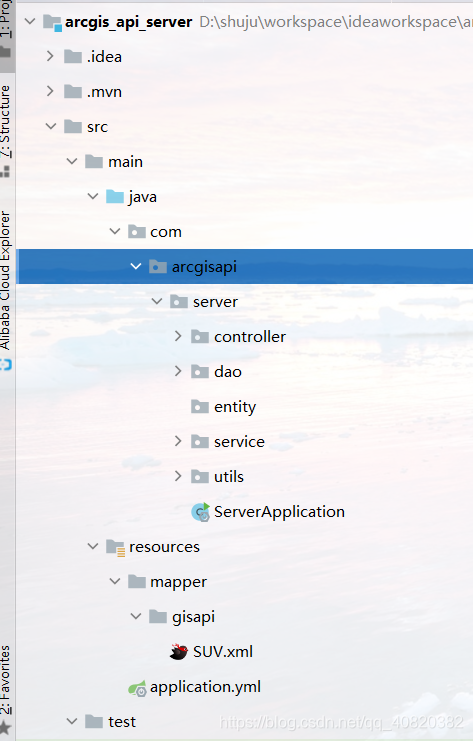Click the MyBatis bird icon for SUV.xml
The image size is (473, 741).
(179, 652)
